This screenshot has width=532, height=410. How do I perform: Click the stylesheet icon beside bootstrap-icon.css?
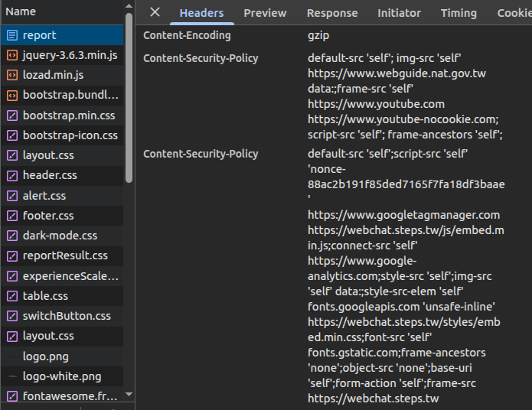[x=12, y=135]
